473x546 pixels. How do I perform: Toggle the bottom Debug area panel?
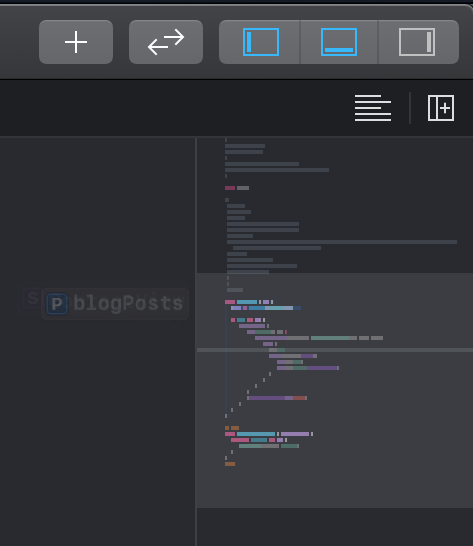(339, 42)
